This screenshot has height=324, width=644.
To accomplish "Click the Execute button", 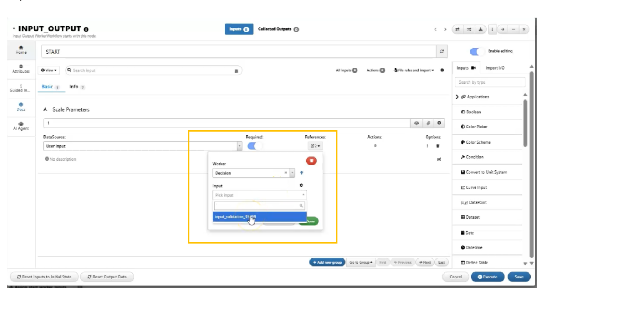I will coord(487,277).
